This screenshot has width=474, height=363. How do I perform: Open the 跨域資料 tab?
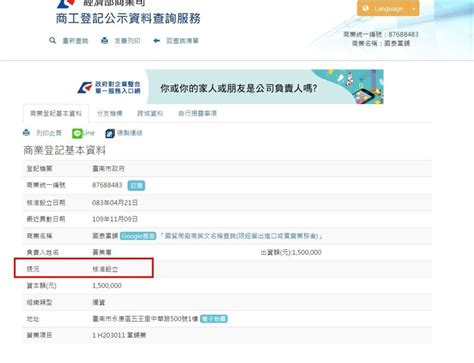(150, 113)
